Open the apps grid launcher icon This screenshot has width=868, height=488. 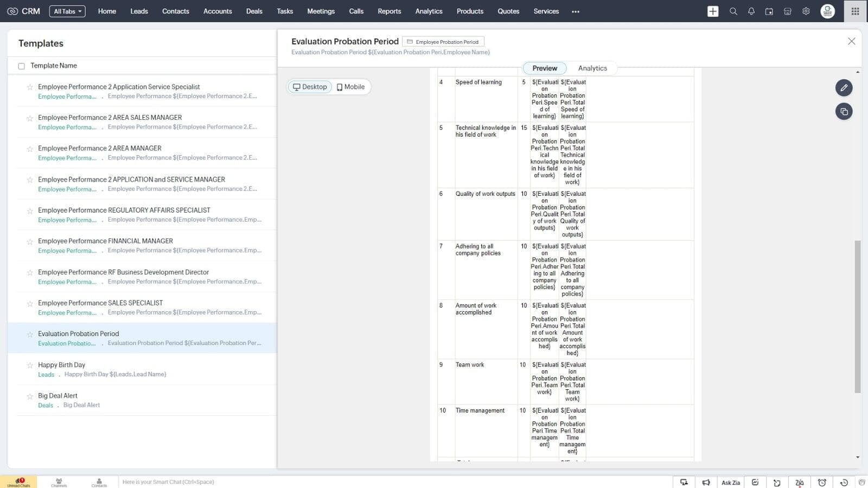coord(856,11)
